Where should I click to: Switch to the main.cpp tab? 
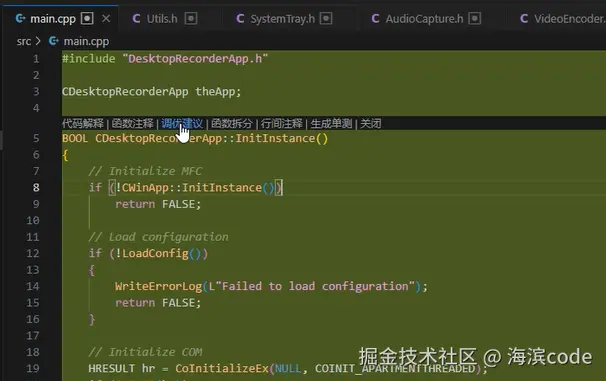point(53,19)
